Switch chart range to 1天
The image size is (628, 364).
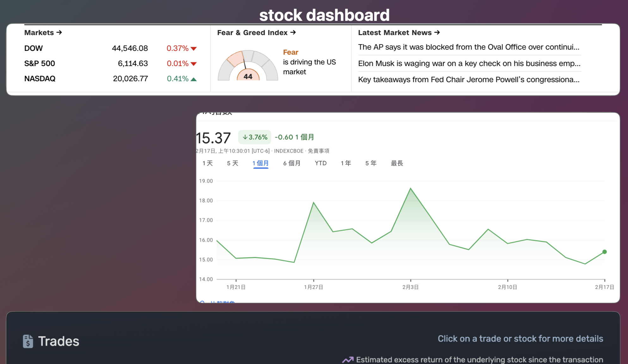click(x=207, y=163)
